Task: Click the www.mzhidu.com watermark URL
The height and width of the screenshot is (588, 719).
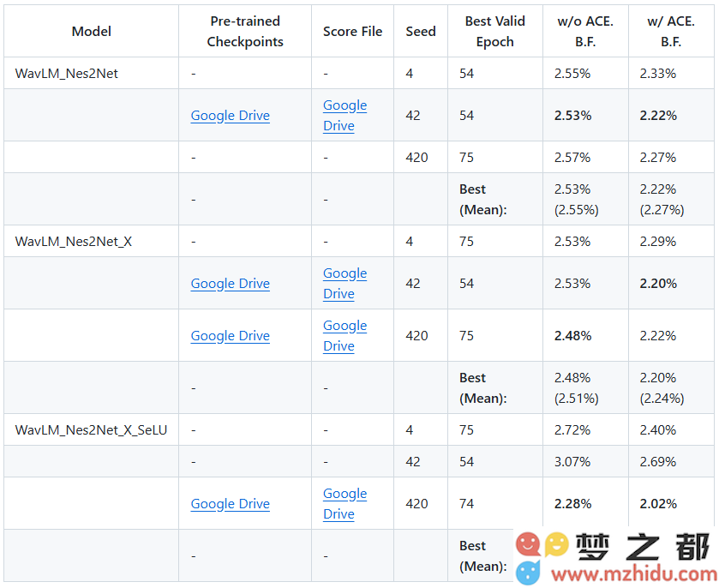Action: pos(635,573)
